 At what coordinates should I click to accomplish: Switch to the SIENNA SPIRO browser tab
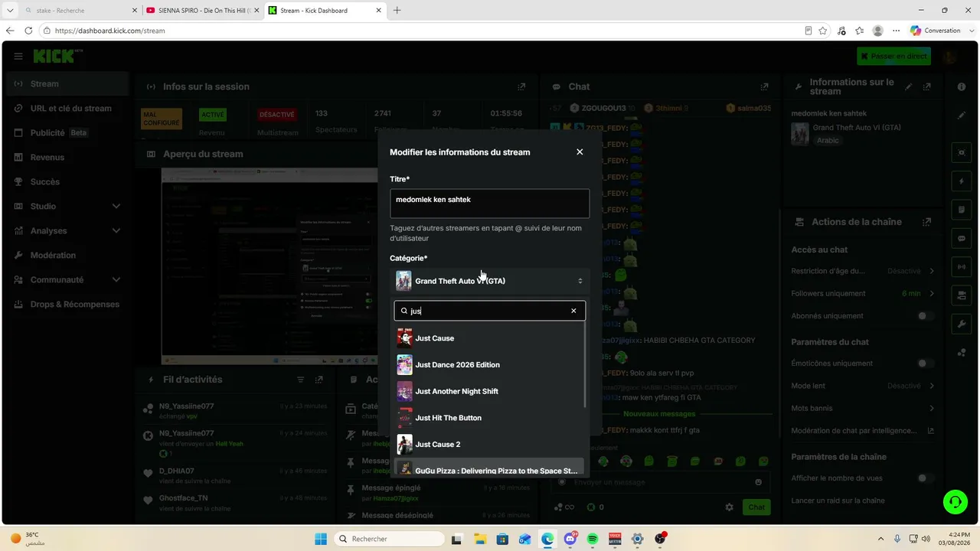tap(203, 11)
